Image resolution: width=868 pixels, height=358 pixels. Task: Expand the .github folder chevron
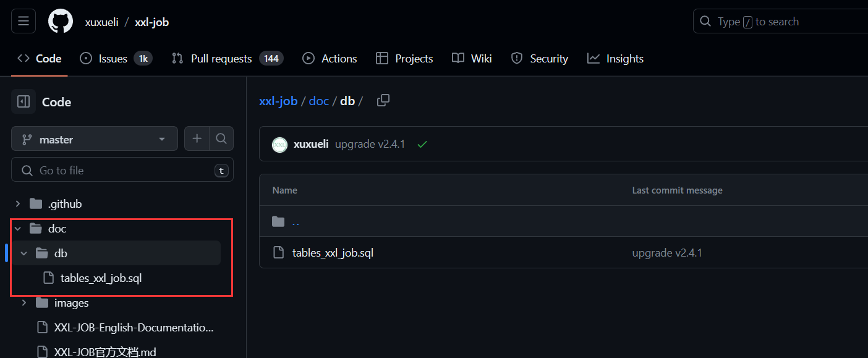(x=18, y=204)
